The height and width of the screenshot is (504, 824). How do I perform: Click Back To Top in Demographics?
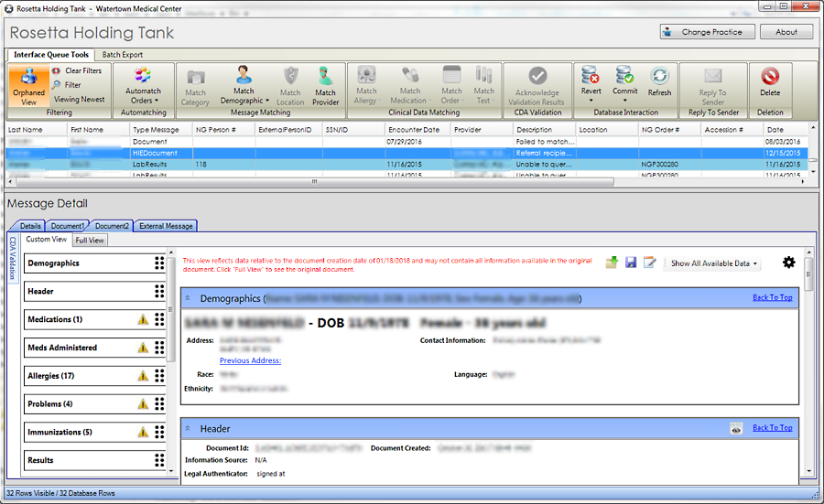[772, 297]
